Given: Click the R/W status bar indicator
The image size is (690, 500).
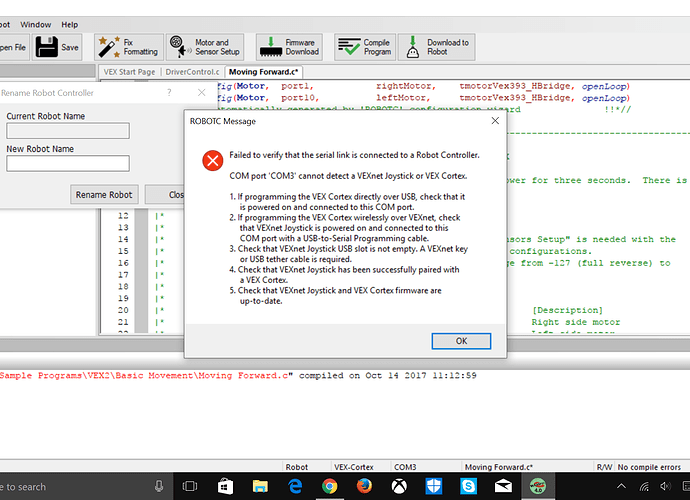Looking at the screenshot, I should [x=604, y=467].
